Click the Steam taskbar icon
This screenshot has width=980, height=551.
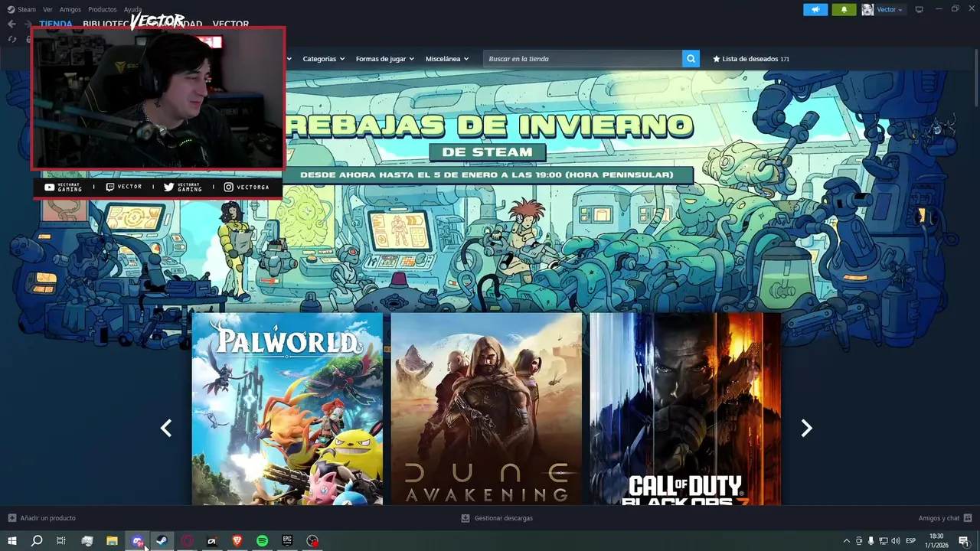coord(162,541)
